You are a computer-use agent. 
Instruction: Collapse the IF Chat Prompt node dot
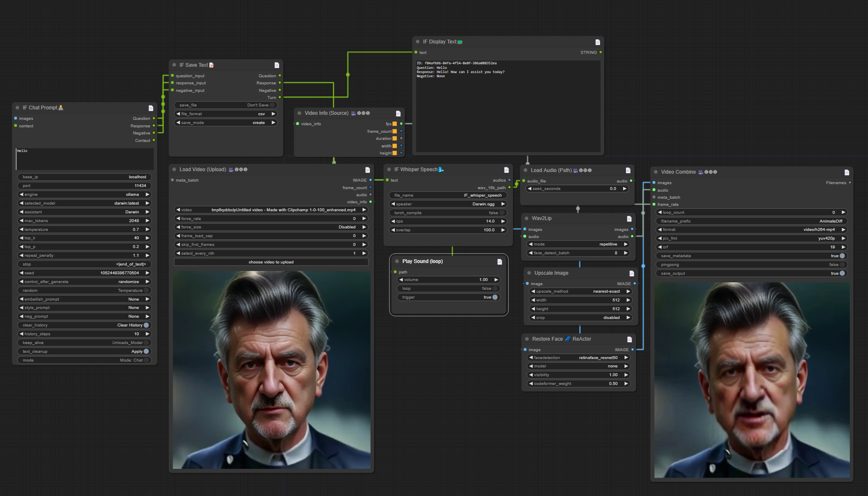[x=18, y=108]
